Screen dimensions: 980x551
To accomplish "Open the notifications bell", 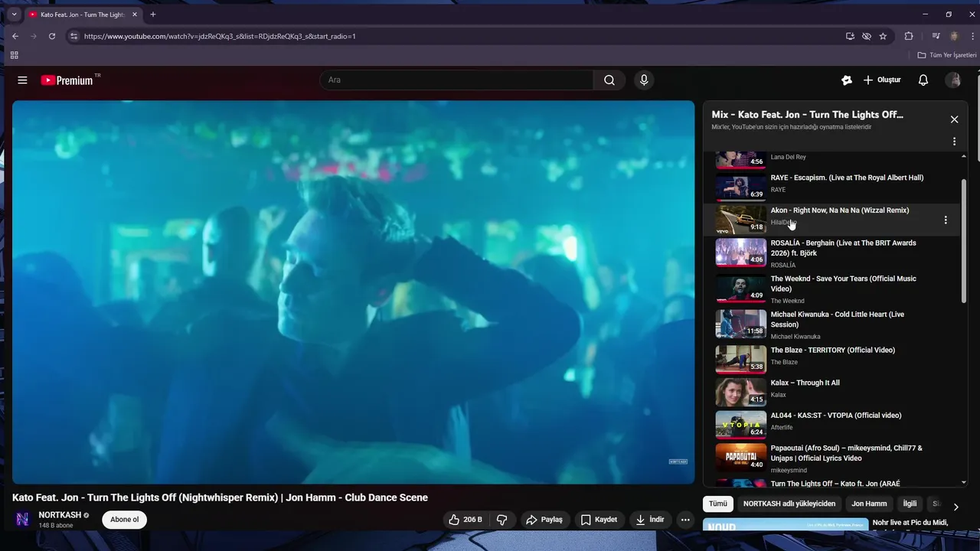I will point(923,80).
